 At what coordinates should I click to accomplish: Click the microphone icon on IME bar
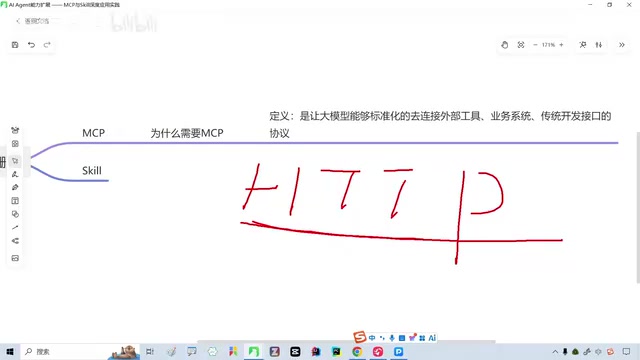392,338
